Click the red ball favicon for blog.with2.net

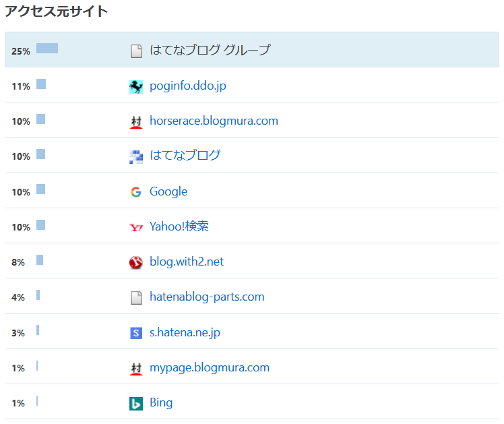pos(136,262)
